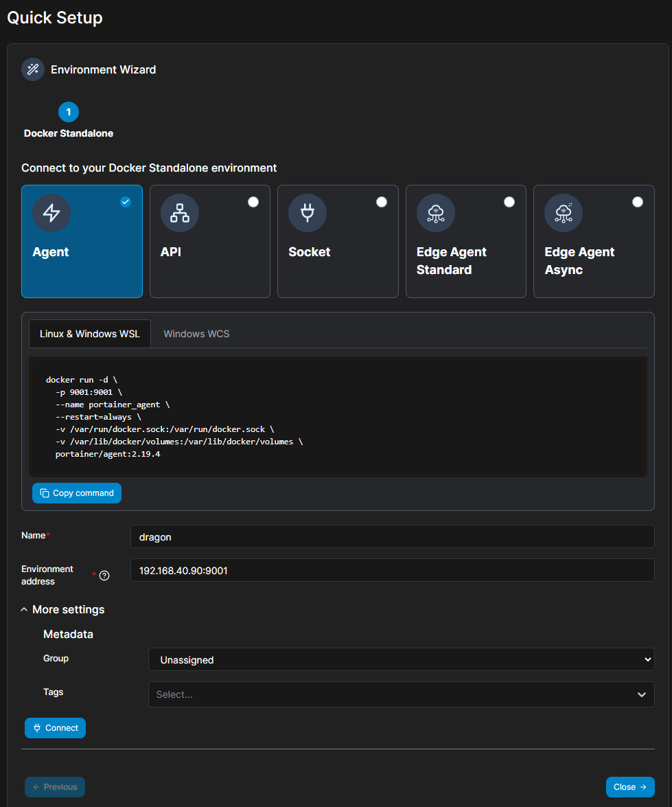Select the Edge Agent Async radio button
Viewport: 672px width, 807px height.
click(x=637, y=202)
